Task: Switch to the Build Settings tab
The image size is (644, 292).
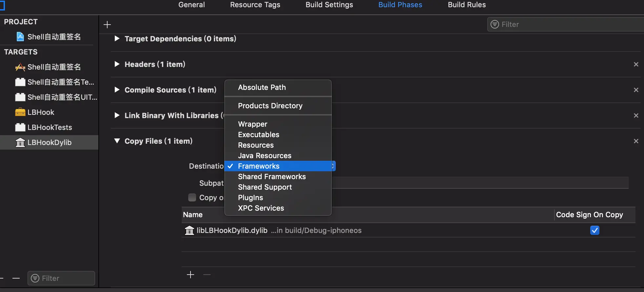Action: (x=329, y=5)
